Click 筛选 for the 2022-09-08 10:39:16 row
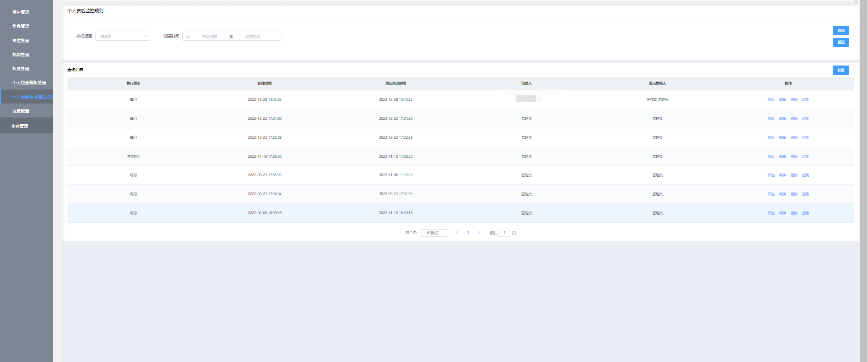The width and height of the screenshot is (868, 362). [x=771, y=213]
